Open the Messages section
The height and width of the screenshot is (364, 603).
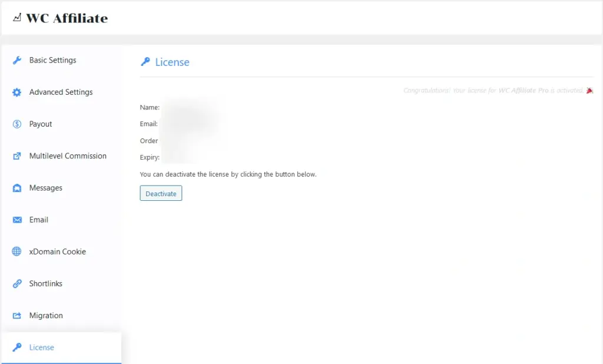[61, 188]
